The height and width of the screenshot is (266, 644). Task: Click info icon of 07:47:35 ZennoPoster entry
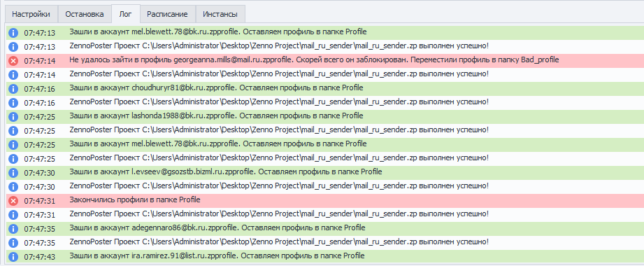click(13, 243)
